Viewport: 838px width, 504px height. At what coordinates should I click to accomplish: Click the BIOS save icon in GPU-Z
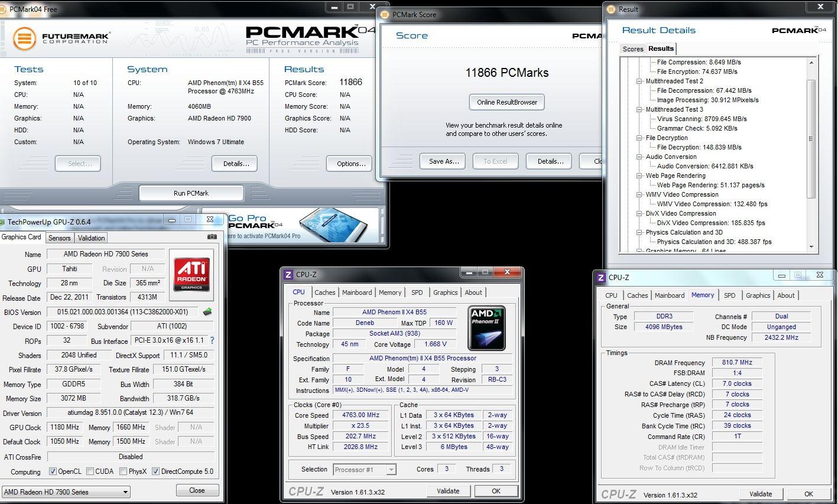(x=207, y=312)
